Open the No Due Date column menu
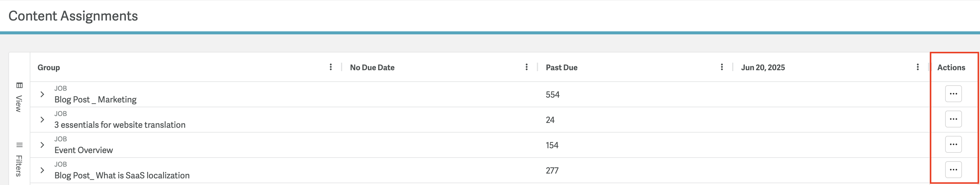Viewport: 980px width, 185px height. (x=527, y=67)
